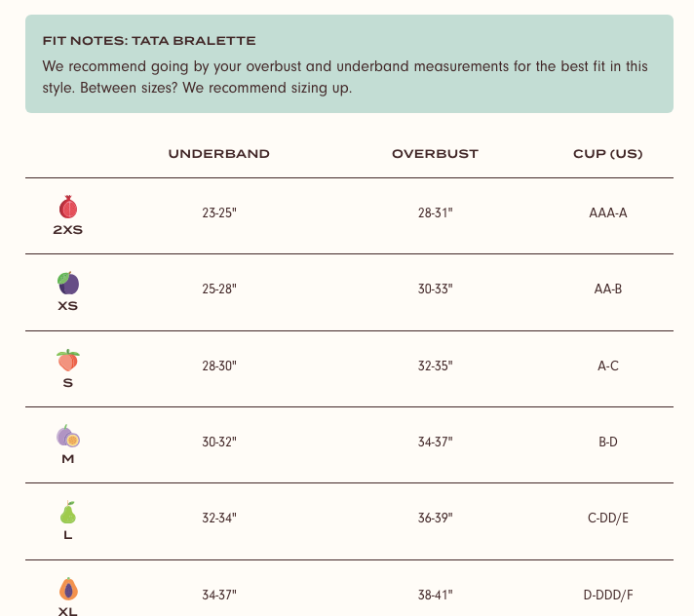Click the D-DDD/F cup range cell

click(x=607, y=595)
